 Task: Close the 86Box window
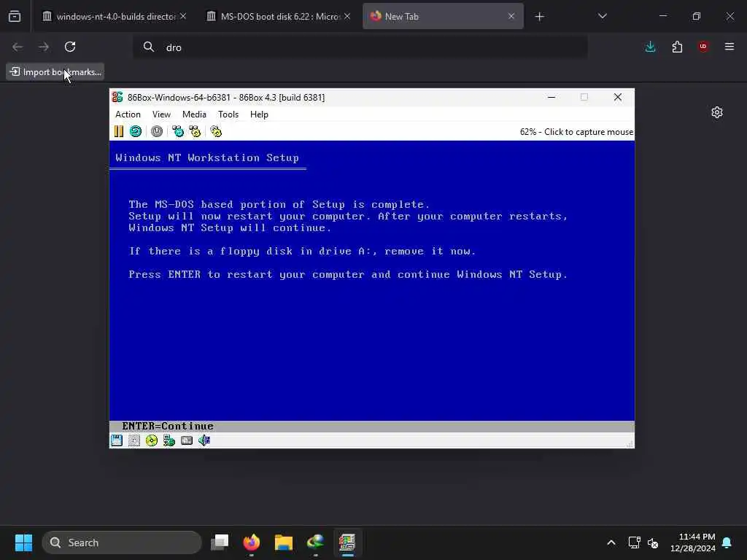(618, 97)
